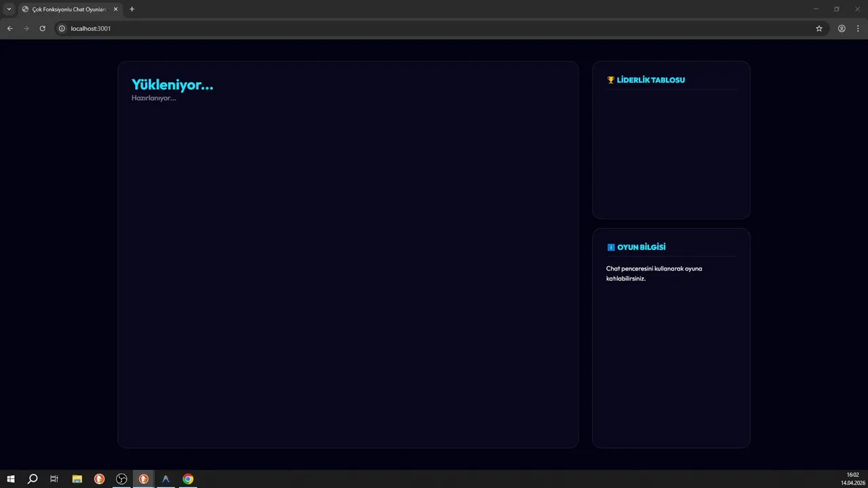
Task: Open Windows taskbar search
Action: point(33,479)
